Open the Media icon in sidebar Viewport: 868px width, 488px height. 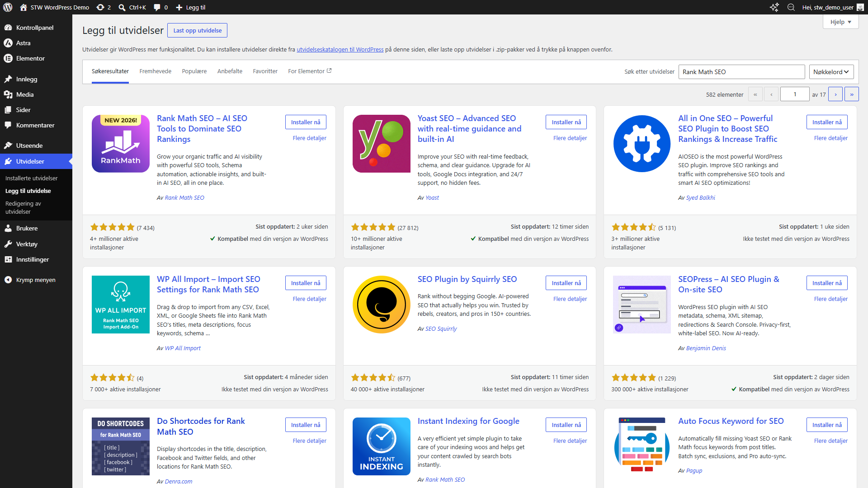click(8, 94)
